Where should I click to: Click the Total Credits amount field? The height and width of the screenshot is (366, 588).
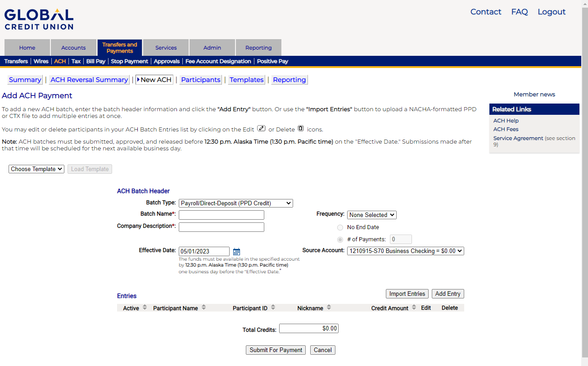point(308,329)
